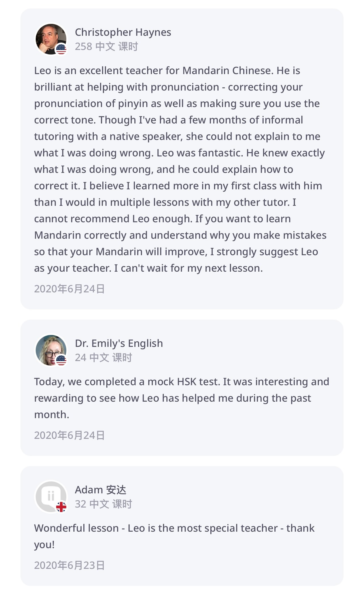This screenshot has width=364, height=591.
Task: Click the UK flag badge on Adam's avatar
Action: pos(61,507)
